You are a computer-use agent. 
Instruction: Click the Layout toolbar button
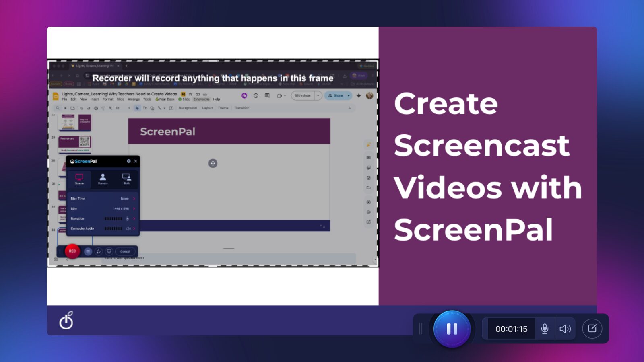(207, 108)
